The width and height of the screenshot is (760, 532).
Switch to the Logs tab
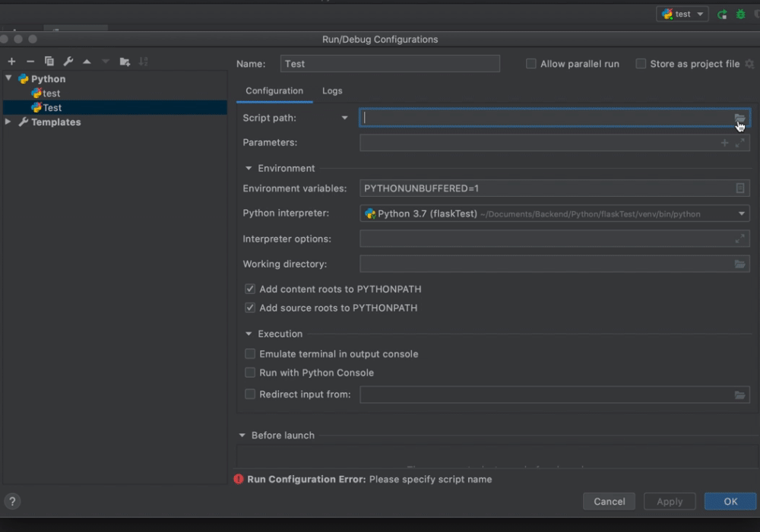[x=332, y=90]
